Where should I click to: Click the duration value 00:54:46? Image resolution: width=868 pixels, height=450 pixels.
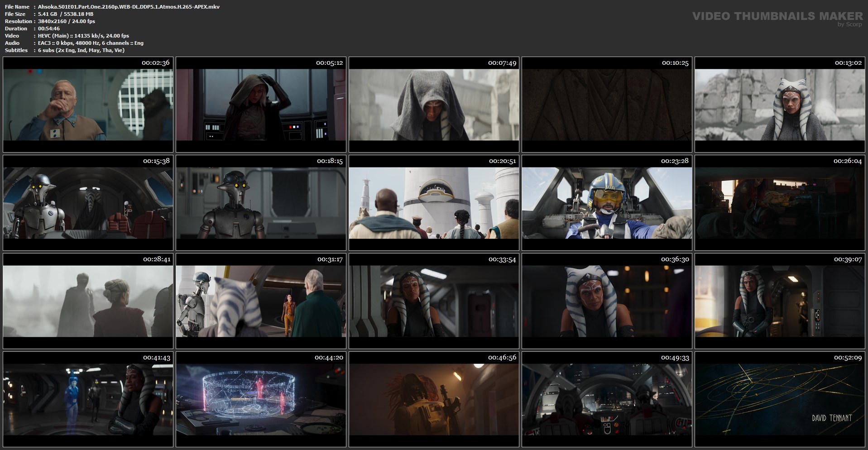coord(49,29)
